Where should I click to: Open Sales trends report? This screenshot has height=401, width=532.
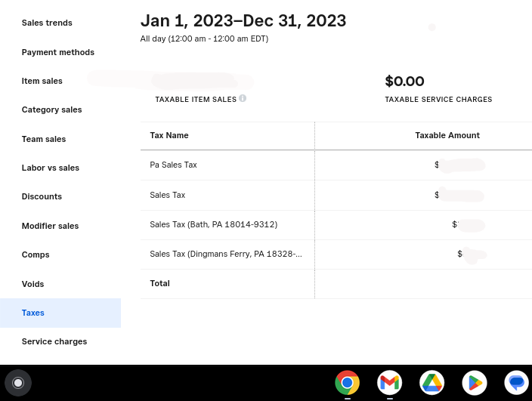[x=47, y=23]
